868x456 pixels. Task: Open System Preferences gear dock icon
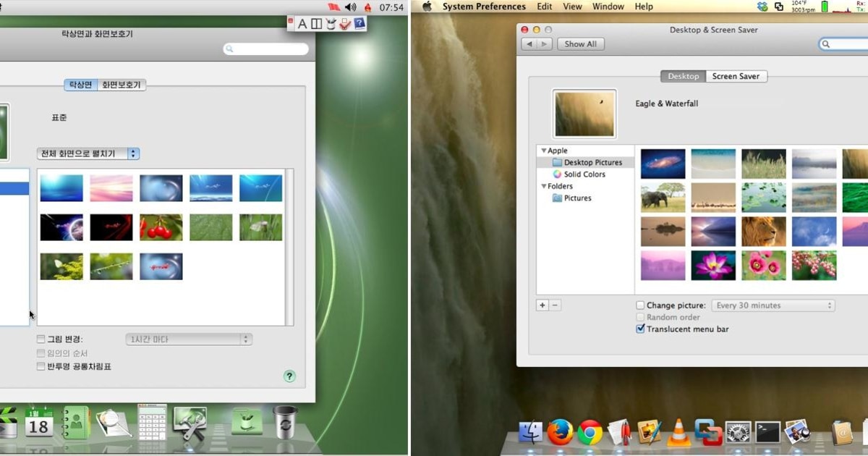click(738, 432)
